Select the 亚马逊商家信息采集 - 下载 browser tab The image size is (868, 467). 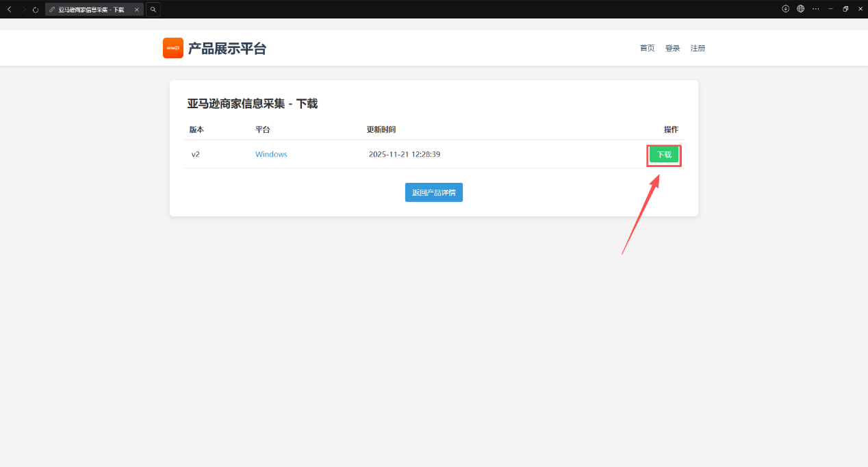point(90,10)
